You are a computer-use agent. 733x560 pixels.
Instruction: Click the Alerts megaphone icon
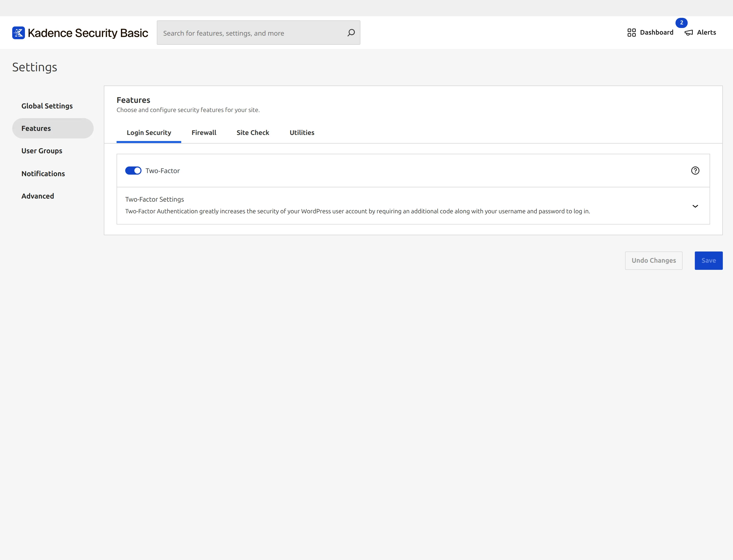point(689,33)
